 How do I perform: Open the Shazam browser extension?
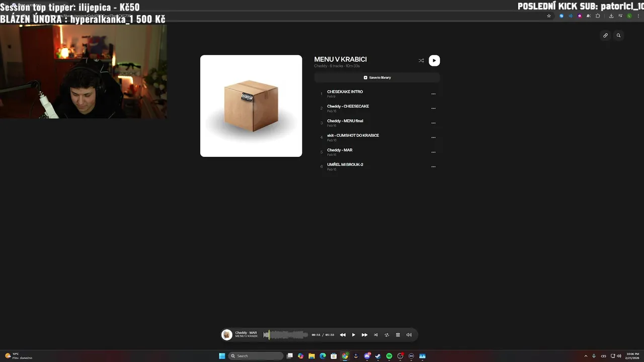pyautogui.click(x=561, y=16)
